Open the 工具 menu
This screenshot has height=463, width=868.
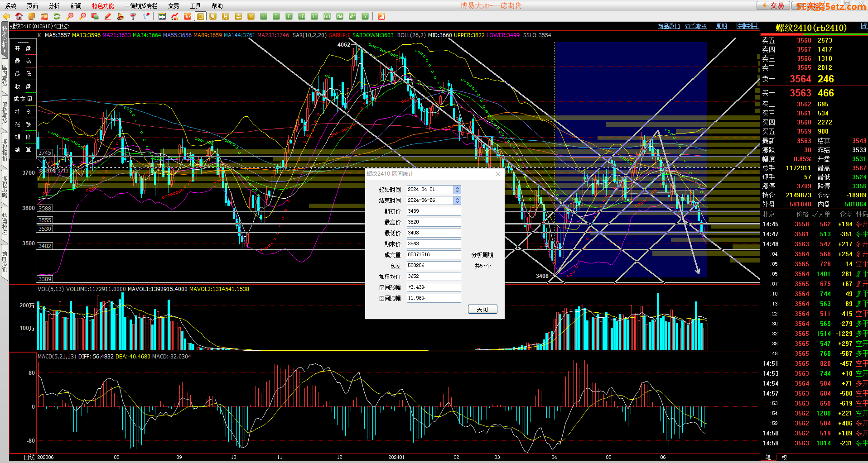pyautogui.click(x=196, y=6)
